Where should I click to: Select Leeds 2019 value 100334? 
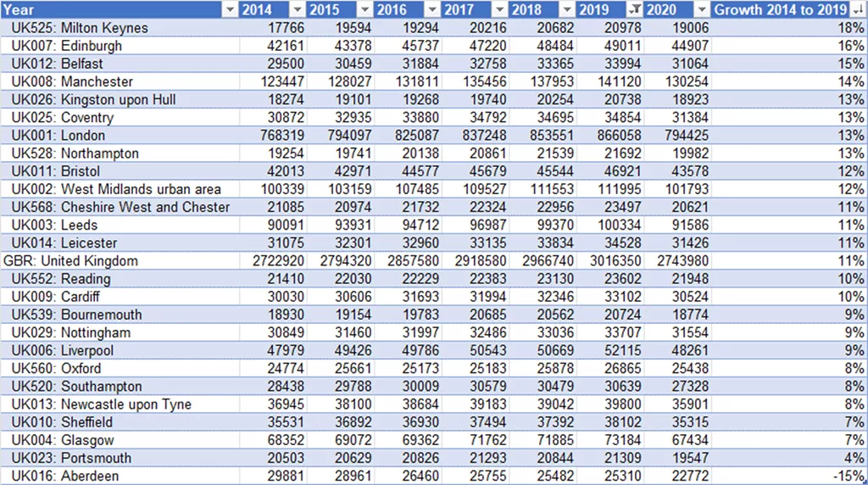coord(620,225)
